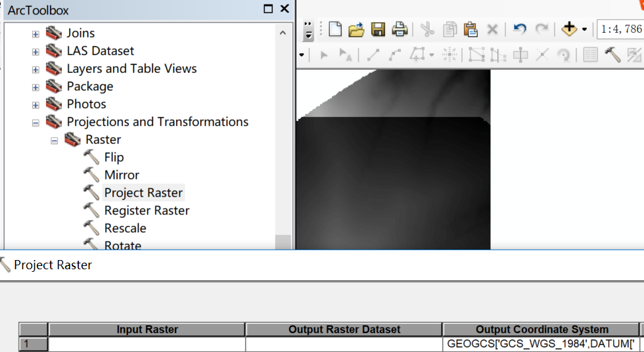
Task: Click the Create Features icon
Action: click(635, 55)
